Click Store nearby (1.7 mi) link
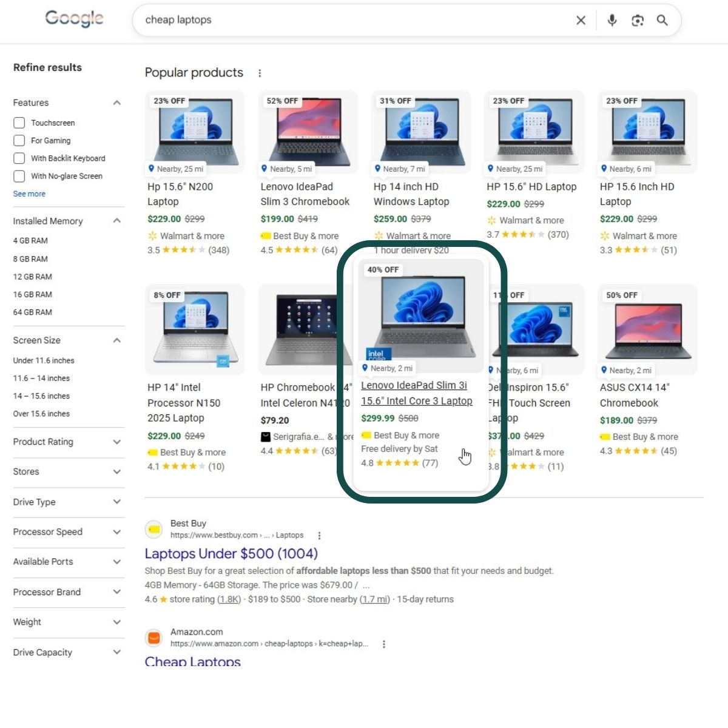The width and height of the screenshot is (728, 728). click(375, 599)
